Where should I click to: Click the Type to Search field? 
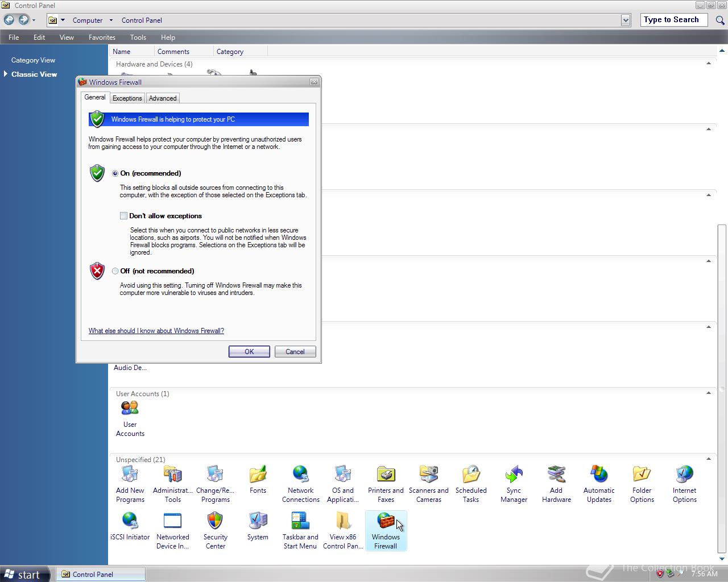click(x=675, y=20)
